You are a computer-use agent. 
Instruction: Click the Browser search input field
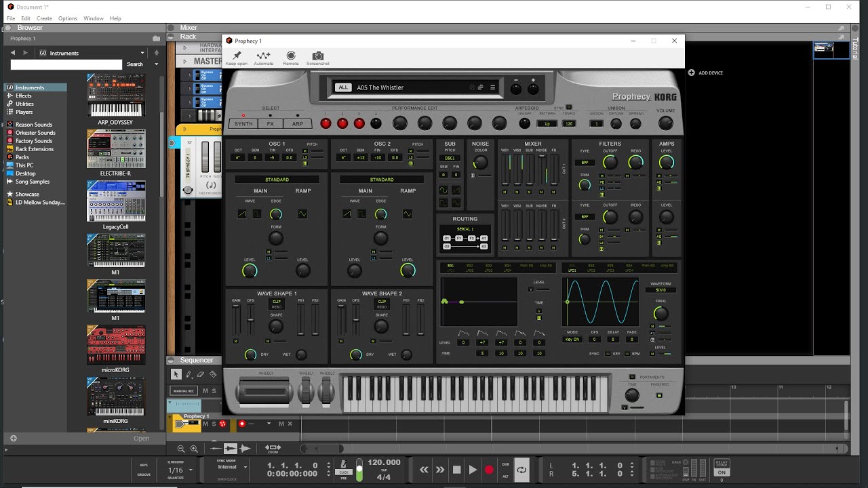point(66,64)
